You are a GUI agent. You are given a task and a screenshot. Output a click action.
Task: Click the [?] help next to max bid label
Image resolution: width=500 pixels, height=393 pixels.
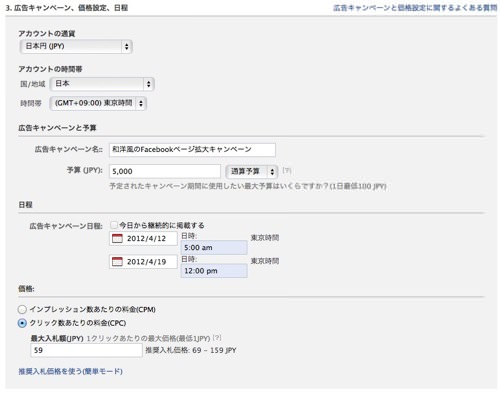[217, 338]
